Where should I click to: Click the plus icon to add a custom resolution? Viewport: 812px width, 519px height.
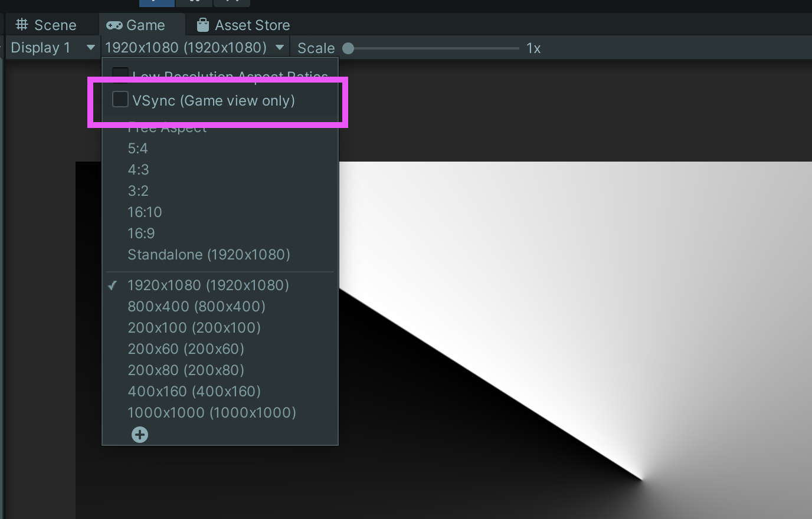coord(140,434)
